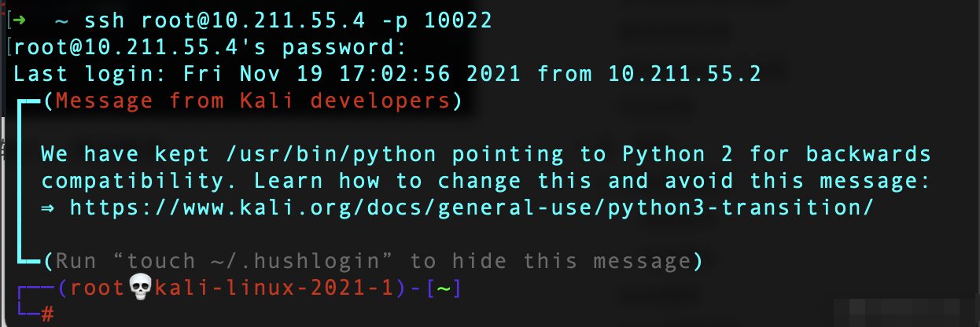The height and width of the screenshot is (327, 980).
Task: Click the green ~ directory in brackets
Action: 444,289
